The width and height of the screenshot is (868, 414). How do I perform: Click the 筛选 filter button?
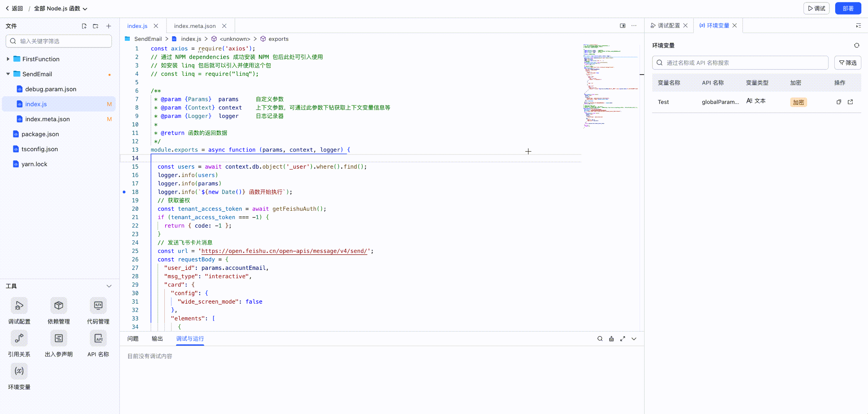click(x=848, y=63)
